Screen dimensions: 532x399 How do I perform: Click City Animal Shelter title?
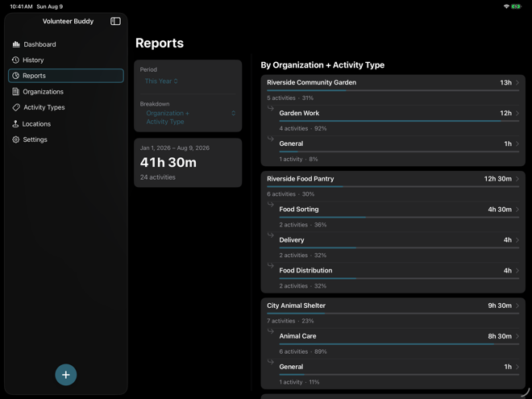click(296, 305)
